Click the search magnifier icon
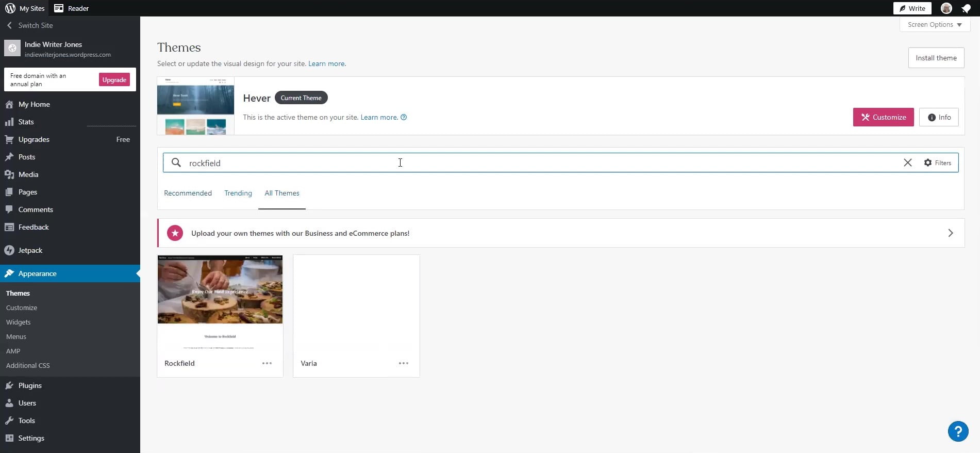Screen dimensions: 980x453 (x=176, y=163)
